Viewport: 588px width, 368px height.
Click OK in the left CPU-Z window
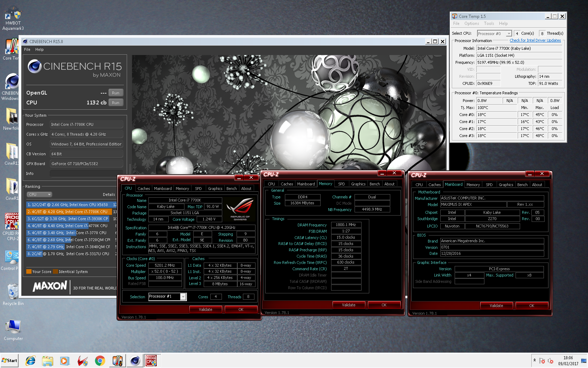click(x=241, y=309)
